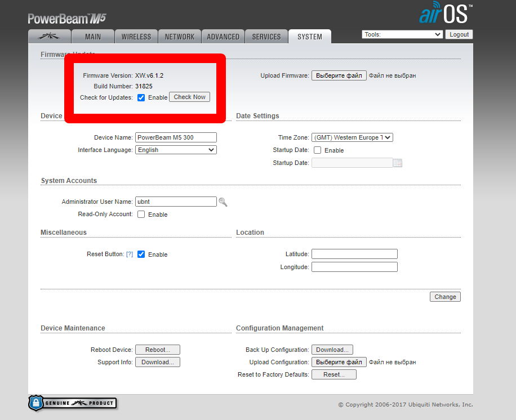Click the PowerBeam M5 logo
Image resolution: width=516 pixels, height=420 pixels.
pyautogui.click(x=67, y=19)
